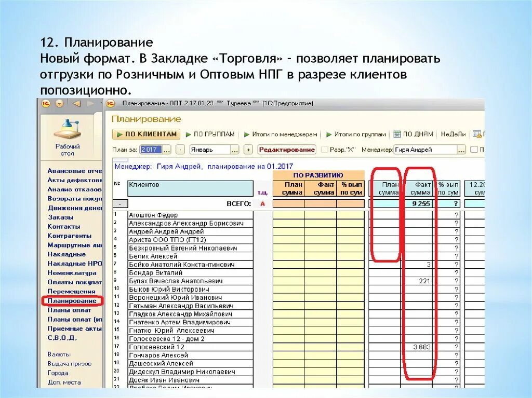
Task: Open Оплаты покупателей in sidebar
Action: point(75,282)
